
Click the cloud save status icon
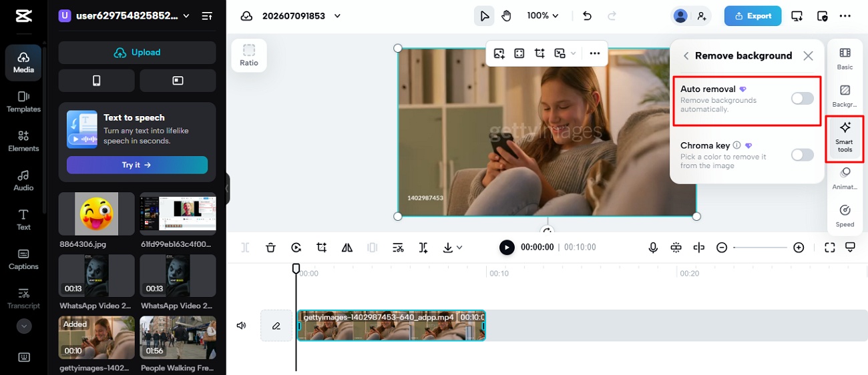[x=246, y=16]
